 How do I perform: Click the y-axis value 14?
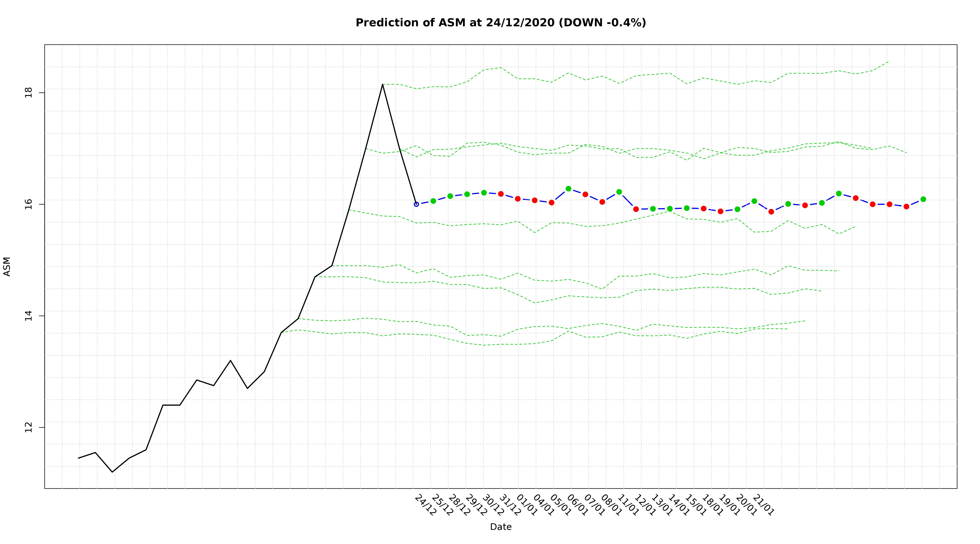28,316
